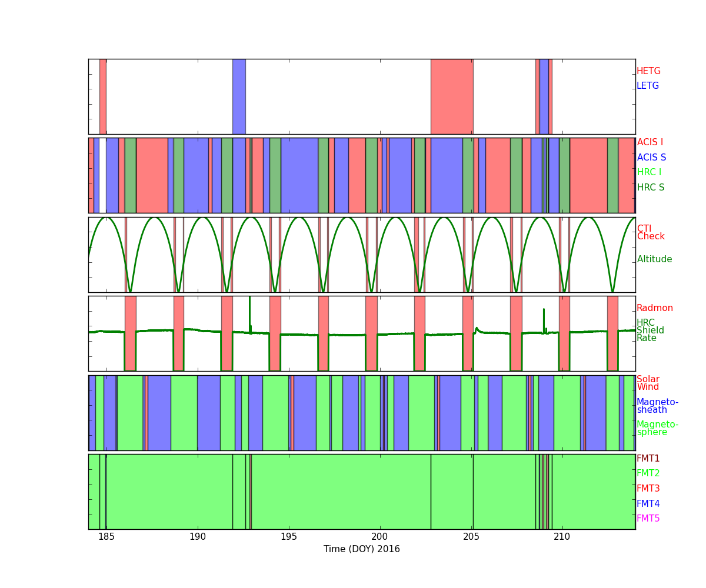Click the 200 tick on the time axis
Screen dimensions: 706x588
click(x=379, y=536)
